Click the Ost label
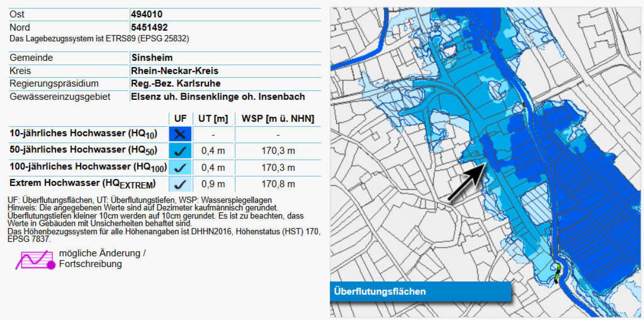 click(x=17, y=14)
